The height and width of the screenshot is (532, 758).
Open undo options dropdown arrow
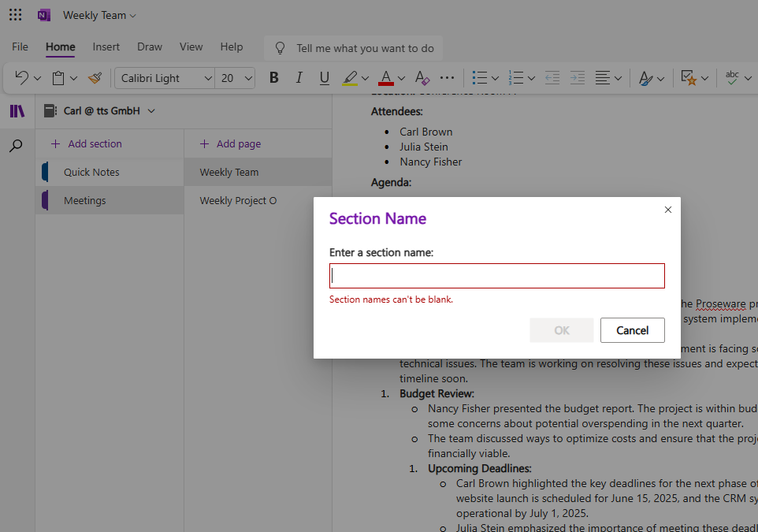37,78
